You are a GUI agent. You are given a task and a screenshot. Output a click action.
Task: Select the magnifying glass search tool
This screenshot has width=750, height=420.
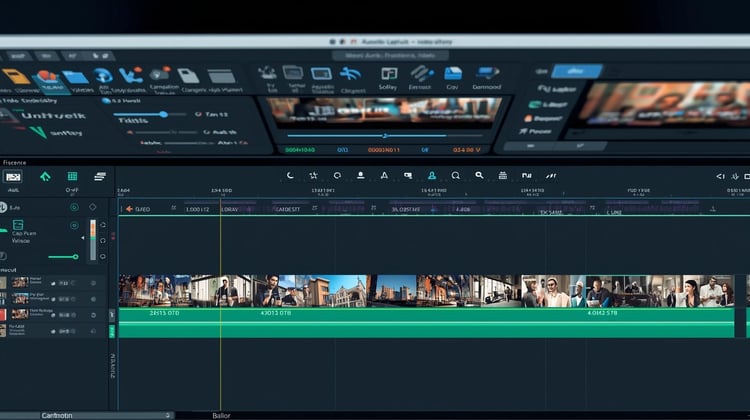tap(479, 176)
